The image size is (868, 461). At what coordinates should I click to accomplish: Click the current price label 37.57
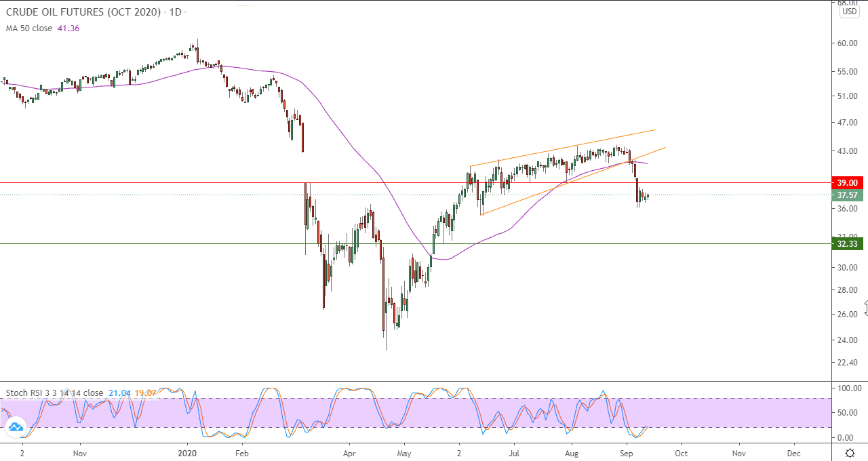848,195
